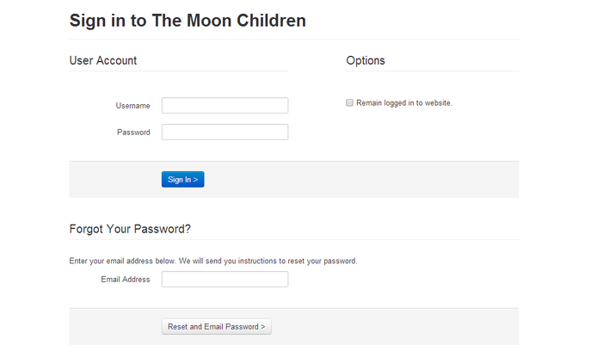
Task: Click the Reset and Email Password button
Action: 216,327
